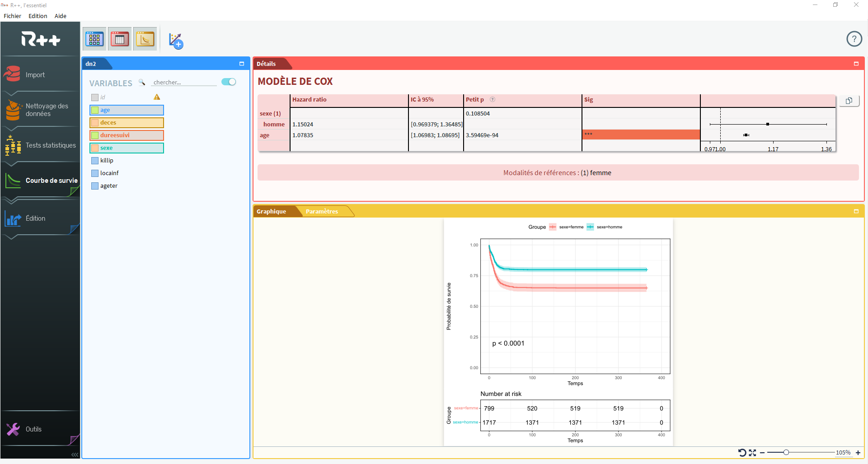This screenshot has height=464, width=868.
Task: Select the Détails tab
Action: 266,64
